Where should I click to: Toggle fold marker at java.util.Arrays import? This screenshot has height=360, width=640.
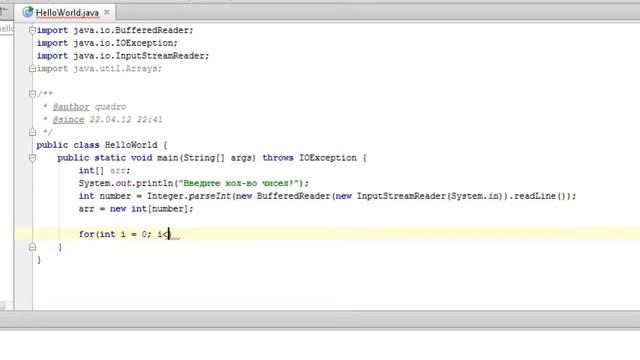(x=32, y=69)
